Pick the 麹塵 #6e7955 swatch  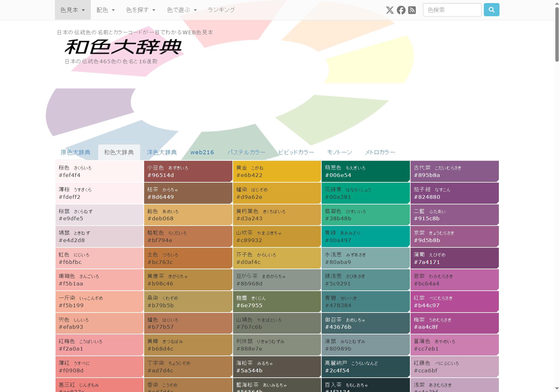[277, 302]
